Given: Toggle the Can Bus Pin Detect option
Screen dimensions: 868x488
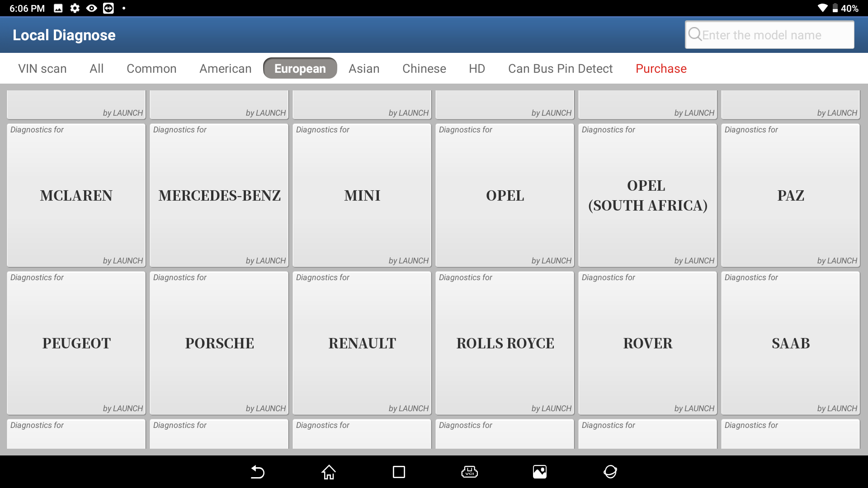Looking at the screenshot, I should pos(560,68).
